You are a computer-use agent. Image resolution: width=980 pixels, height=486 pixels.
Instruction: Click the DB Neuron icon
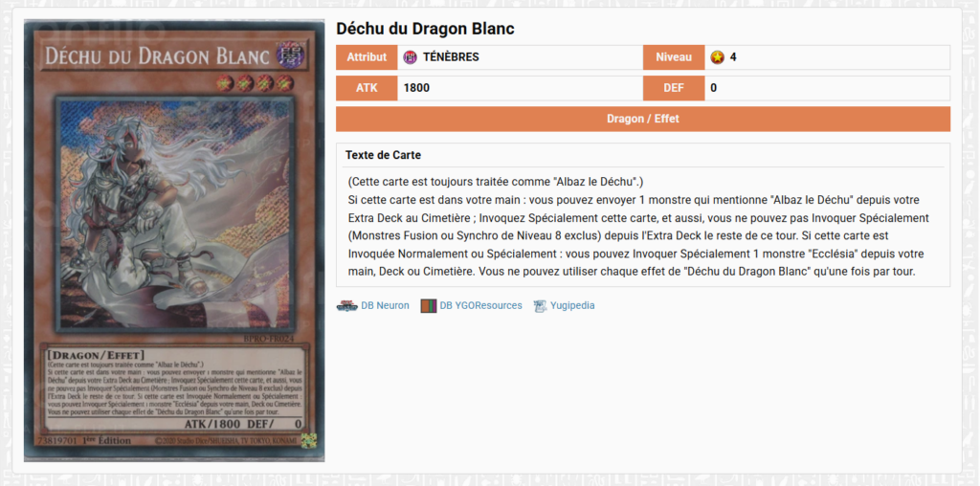(x=346, y=305)
